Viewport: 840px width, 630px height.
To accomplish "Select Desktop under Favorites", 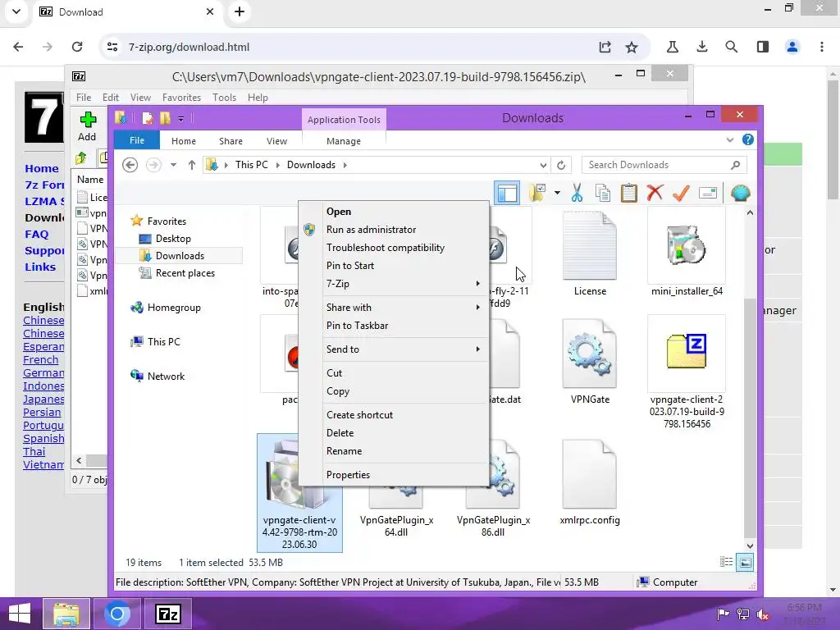I will 172,239.
